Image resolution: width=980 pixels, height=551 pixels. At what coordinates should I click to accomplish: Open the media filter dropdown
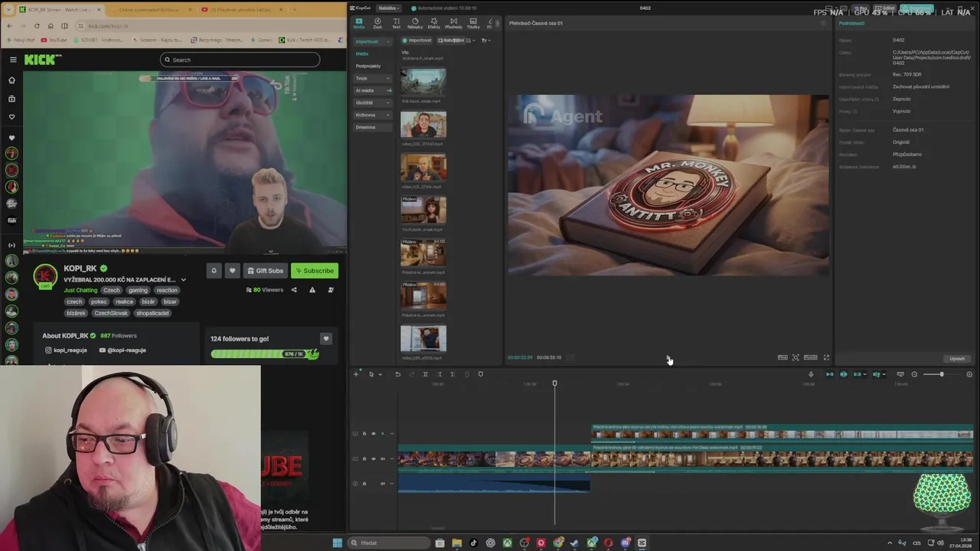pos(485,40)
